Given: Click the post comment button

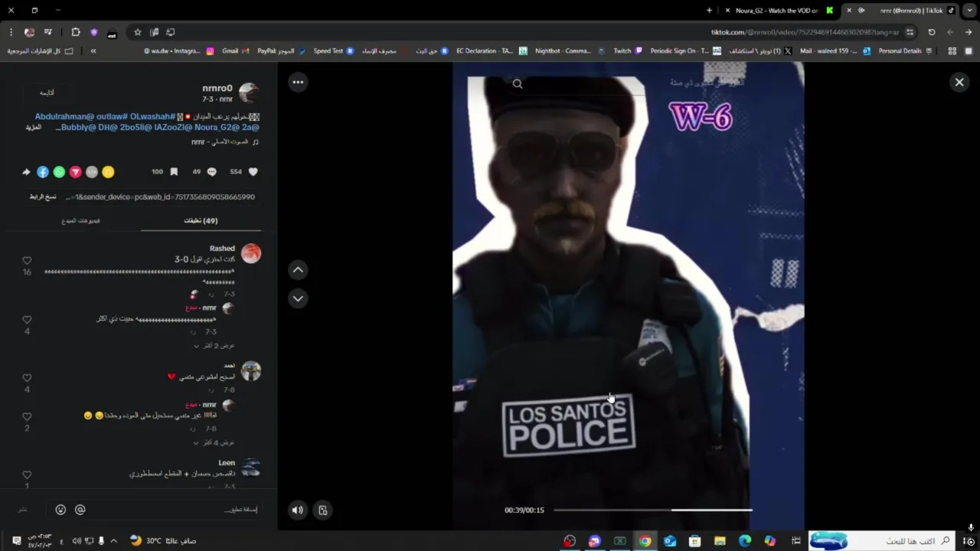Looking at the screenshot, I should pyautogui.click(x=23, y=510).
